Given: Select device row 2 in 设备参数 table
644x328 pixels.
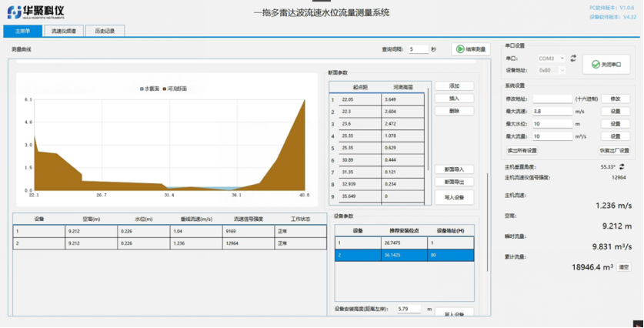Looking at the screenshot, I should pos(405,256).
